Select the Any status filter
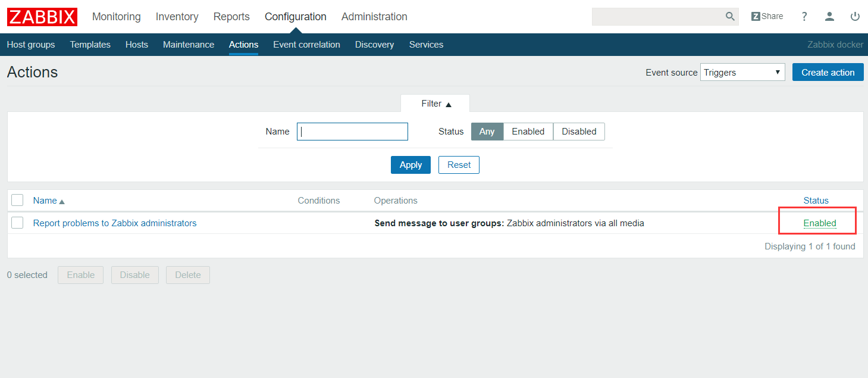 click(487, 132)
